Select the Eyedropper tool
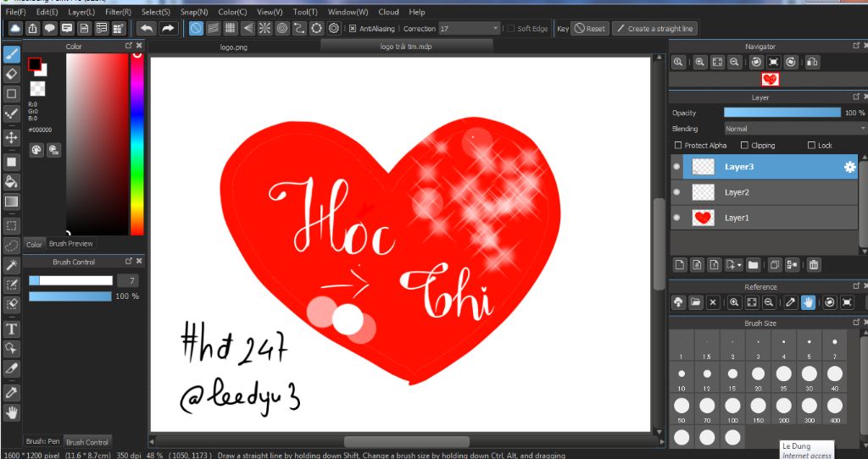868x459 pixels. tap(11, 393)
